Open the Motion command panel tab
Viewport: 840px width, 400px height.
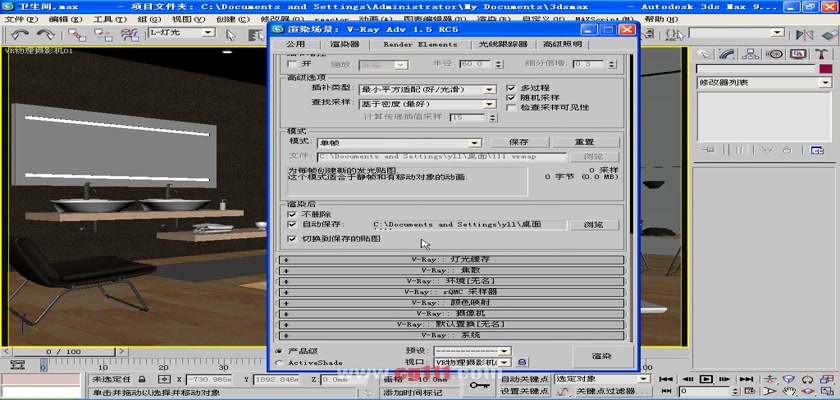775,54
